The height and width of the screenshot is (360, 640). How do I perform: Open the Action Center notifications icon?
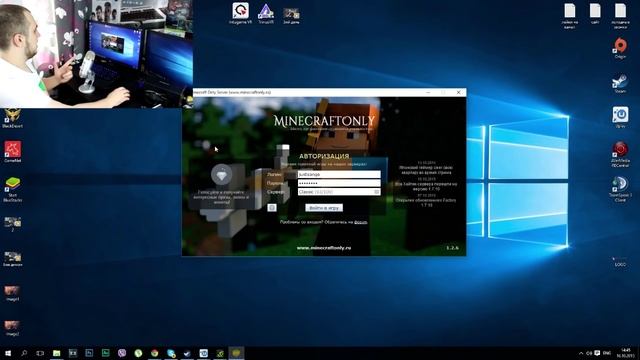coord(597,353)
